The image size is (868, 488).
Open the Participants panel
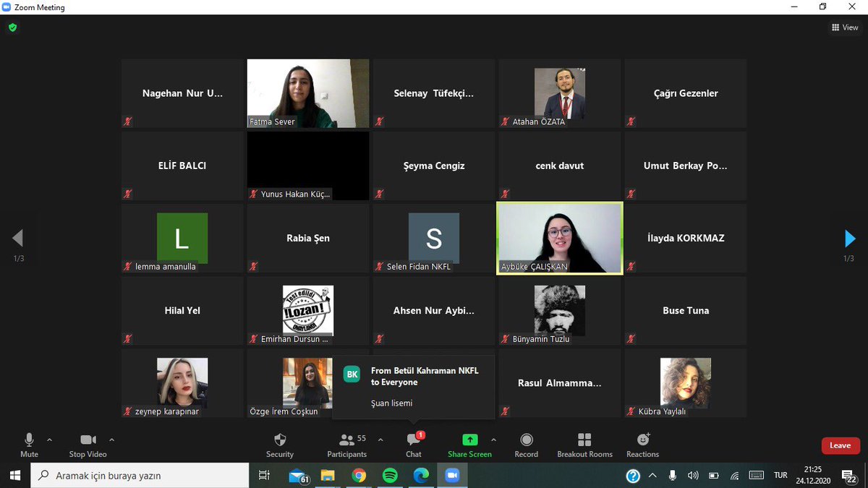346,445
